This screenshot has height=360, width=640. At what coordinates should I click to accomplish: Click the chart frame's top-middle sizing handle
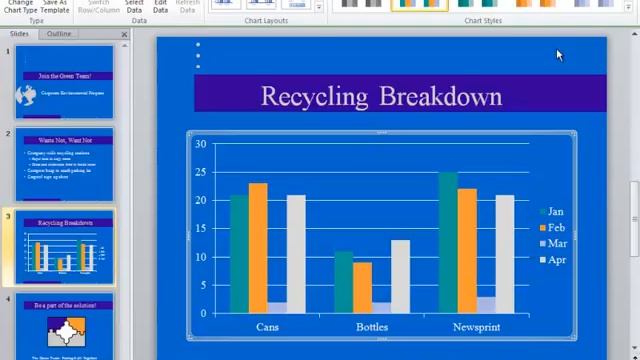382,132
